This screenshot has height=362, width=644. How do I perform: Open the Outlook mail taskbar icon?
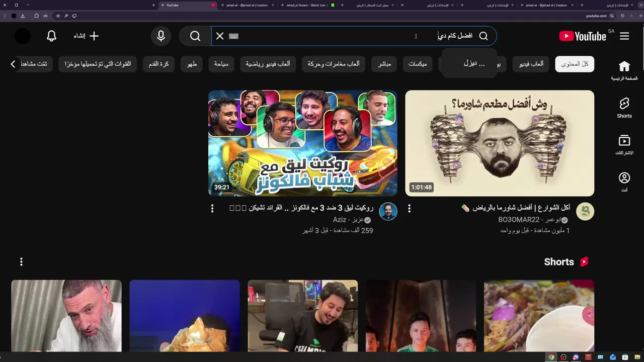pos(612,357)
